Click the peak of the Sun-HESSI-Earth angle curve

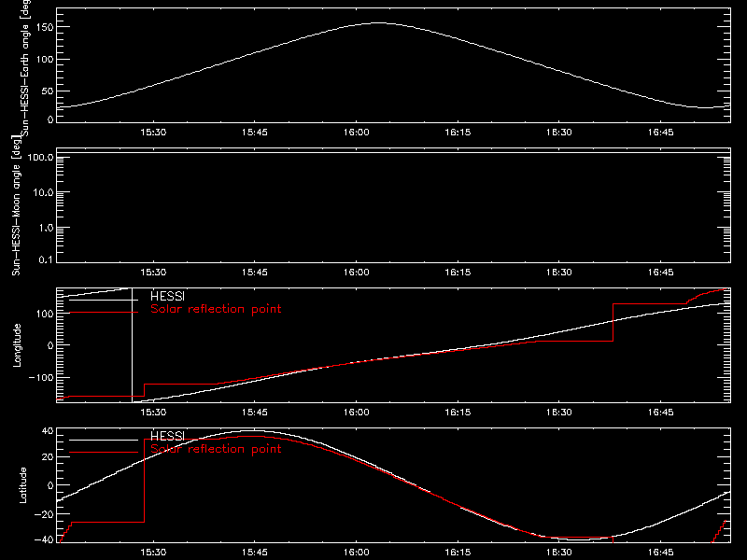coord(379,22)
